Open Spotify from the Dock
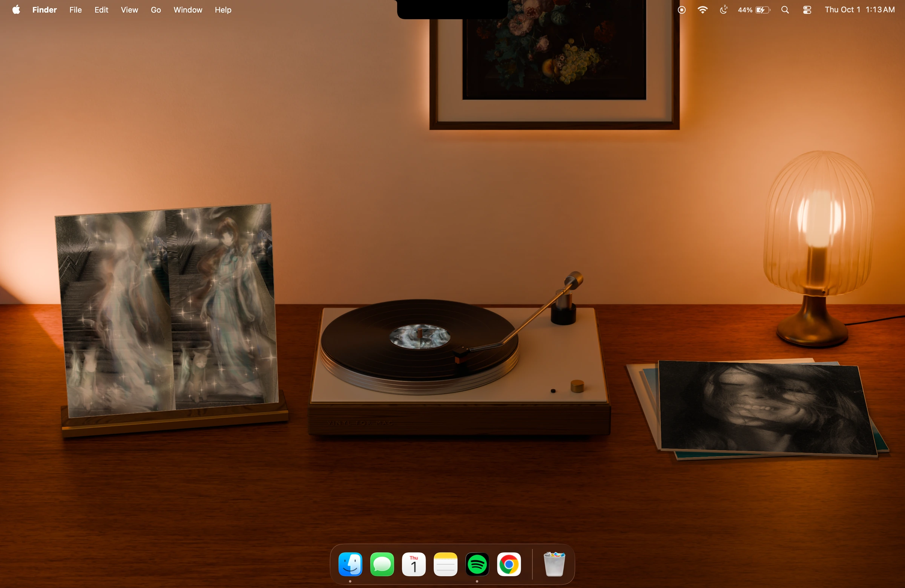Screen dimensions: 905x588 click(477, 564)
